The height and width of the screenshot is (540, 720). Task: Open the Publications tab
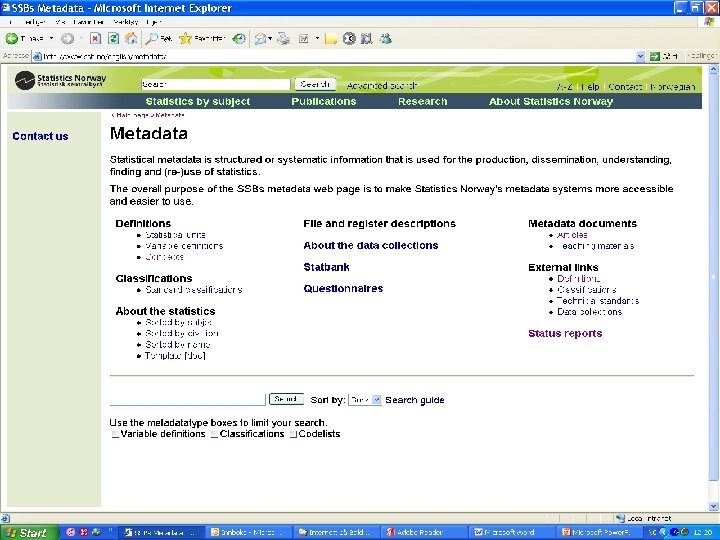324,101
